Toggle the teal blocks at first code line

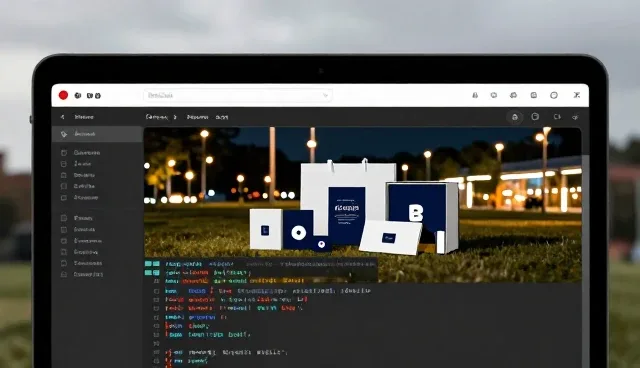pyautogui.click(x=152, y=264)
